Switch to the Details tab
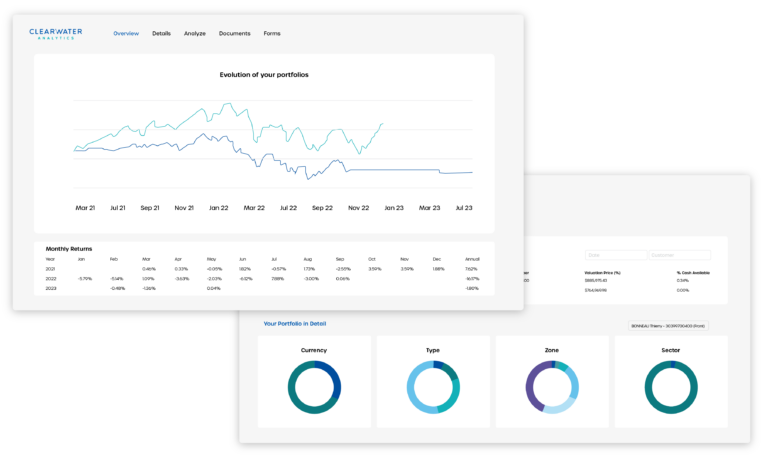 point(162,34)
